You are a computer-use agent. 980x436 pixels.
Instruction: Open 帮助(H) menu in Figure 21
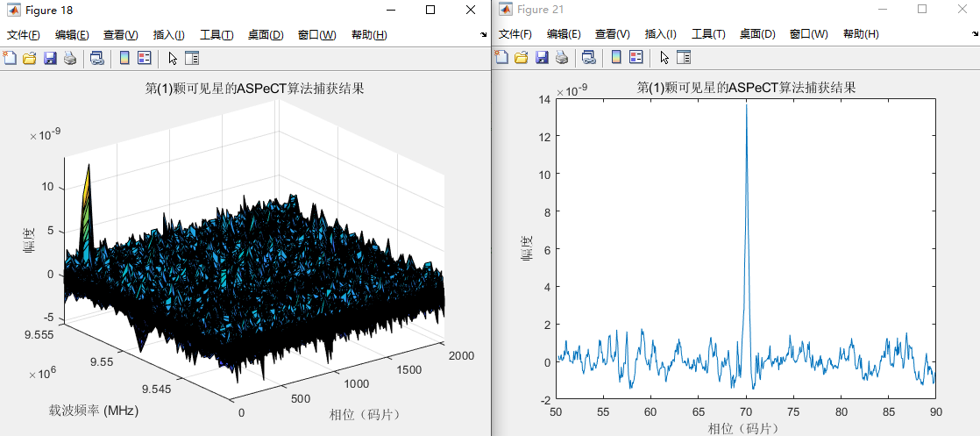[861, 34]
